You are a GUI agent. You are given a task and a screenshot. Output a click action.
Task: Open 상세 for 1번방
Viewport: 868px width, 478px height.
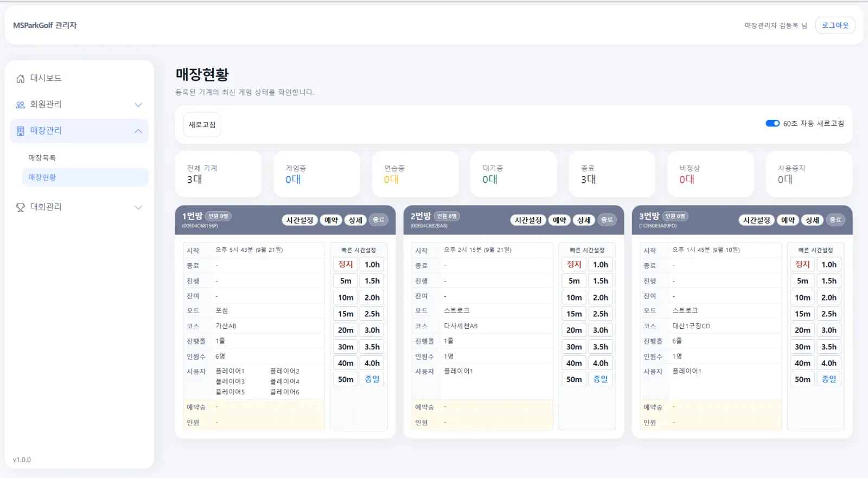355,220
